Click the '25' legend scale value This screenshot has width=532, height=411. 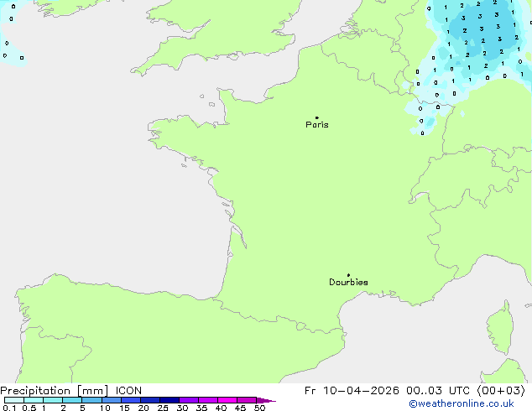[x=163, y=408]
